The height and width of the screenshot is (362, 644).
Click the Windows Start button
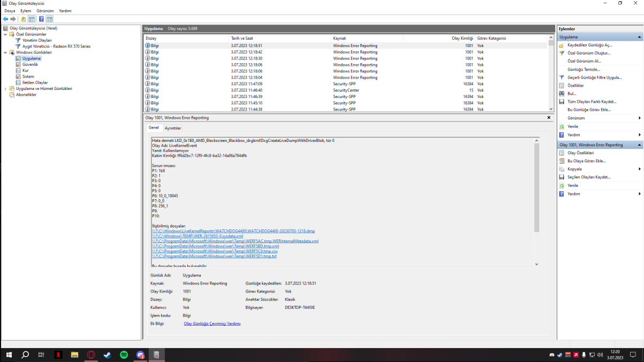(x=9, y=355)
